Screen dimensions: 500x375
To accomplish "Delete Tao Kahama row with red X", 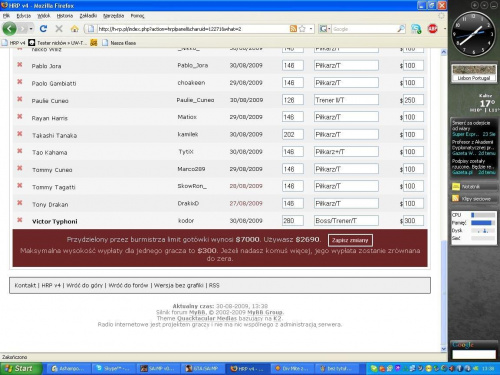I will (x=20, y=151).
